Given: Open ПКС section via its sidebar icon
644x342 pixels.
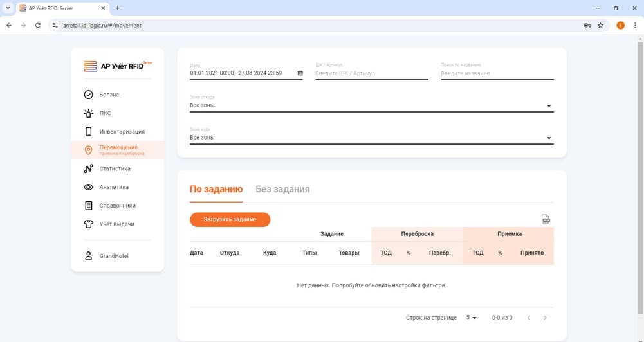Looking at the screenshot, I should (x=89, y=113).
